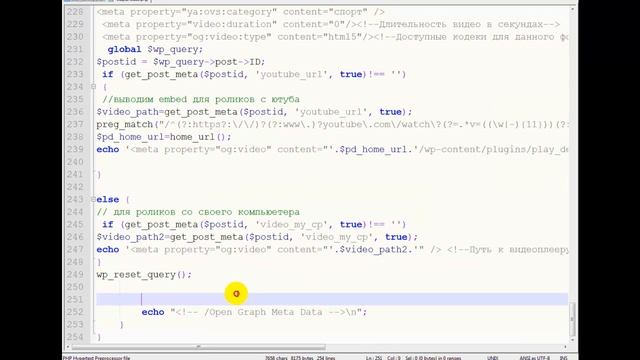The image size is (640, 360).
Task: Click line number 231 in the margin
Action: point(75,49)
